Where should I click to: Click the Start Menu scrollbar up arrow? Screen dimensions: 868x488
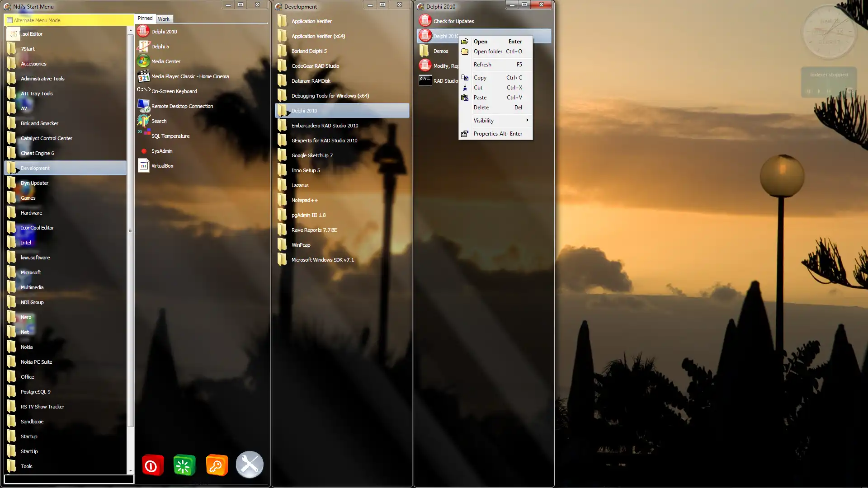131,30
